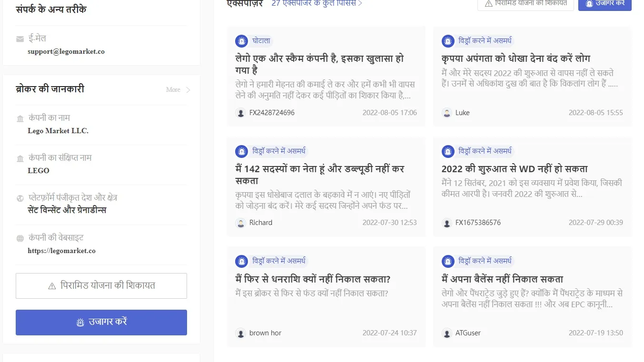Open the avatar of user brown hor
Image resolution: width=644 pixels, height=362 pixels.
[240, 333]
